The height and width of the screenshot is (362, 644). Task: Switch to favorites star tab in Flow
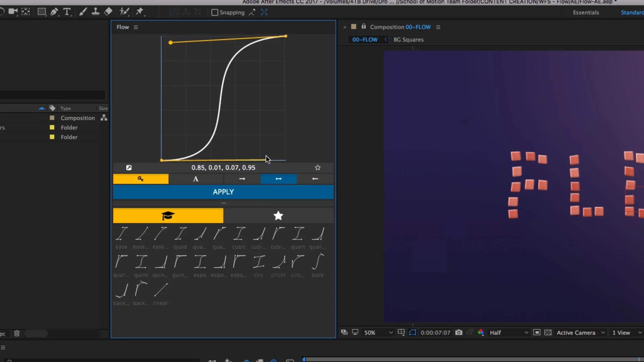[x=278, y=216]
